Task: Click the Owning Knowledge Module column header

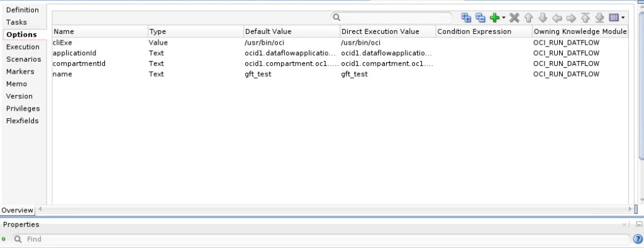Action: click(580, 31)
